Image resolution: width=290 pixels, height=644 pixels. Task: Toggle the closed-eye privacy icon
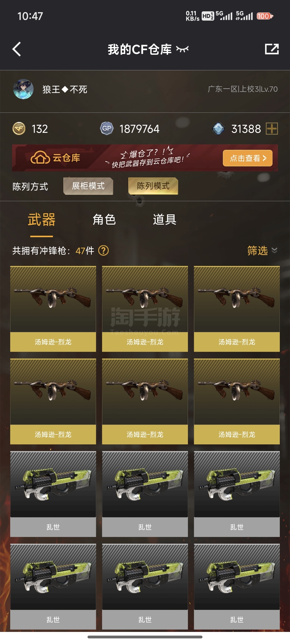(x=182, y=49)
